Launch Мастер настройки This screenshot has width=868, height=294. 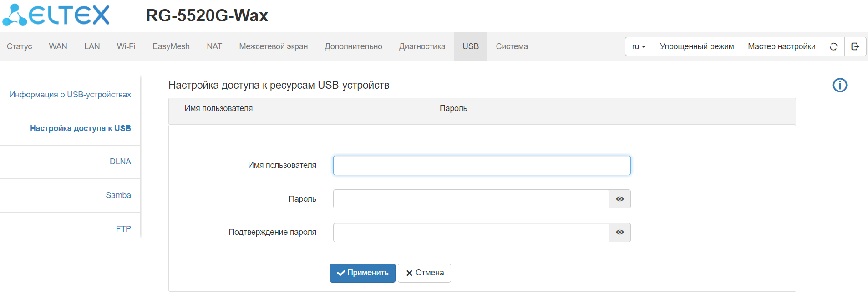tap(781, 46)
